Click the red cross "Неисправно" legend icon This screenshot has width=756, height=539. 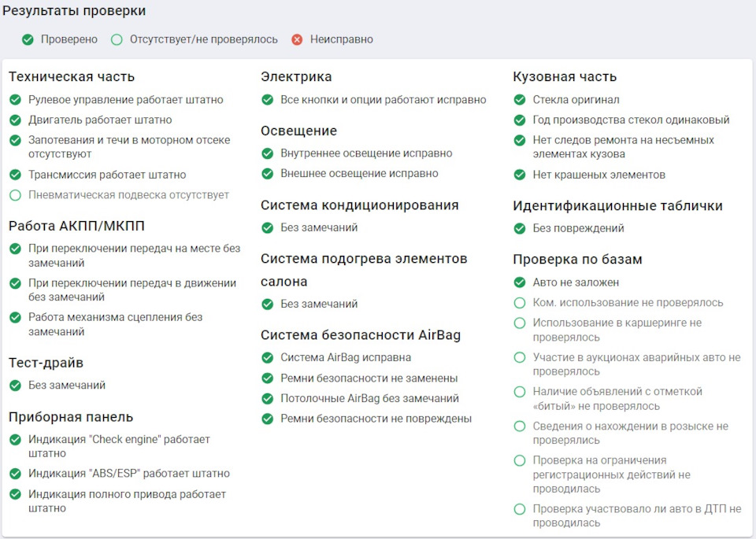pos(297,39)
